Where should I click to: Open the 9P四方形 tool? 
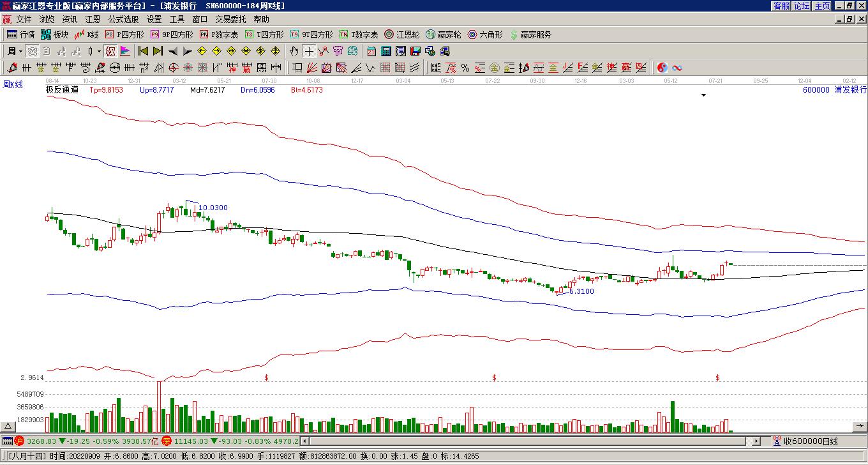(x=172, y=34)
